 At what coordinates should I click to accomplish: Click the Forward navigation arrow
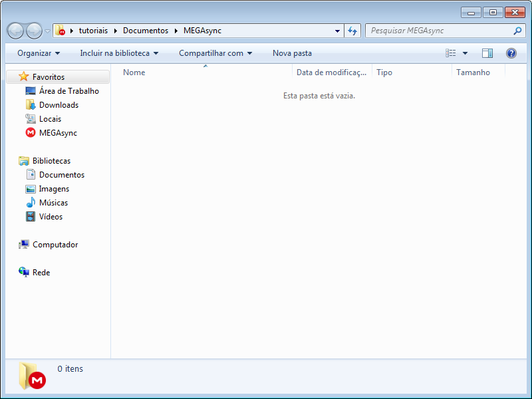[34, 31]
